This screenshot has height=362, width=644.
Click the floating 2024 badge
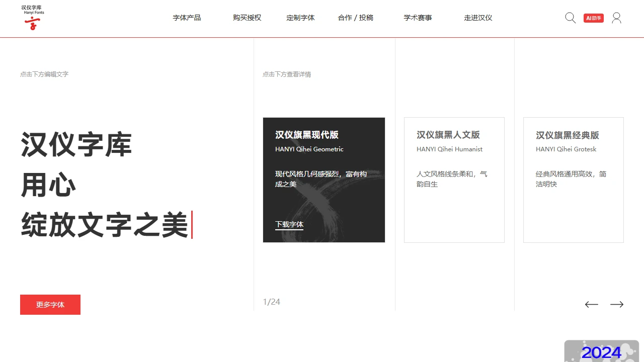[601, 352]
